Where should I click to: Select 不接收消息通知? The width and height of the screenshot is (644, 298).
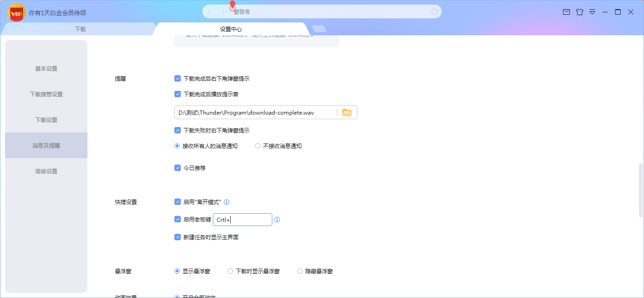[x=257, y=145]
